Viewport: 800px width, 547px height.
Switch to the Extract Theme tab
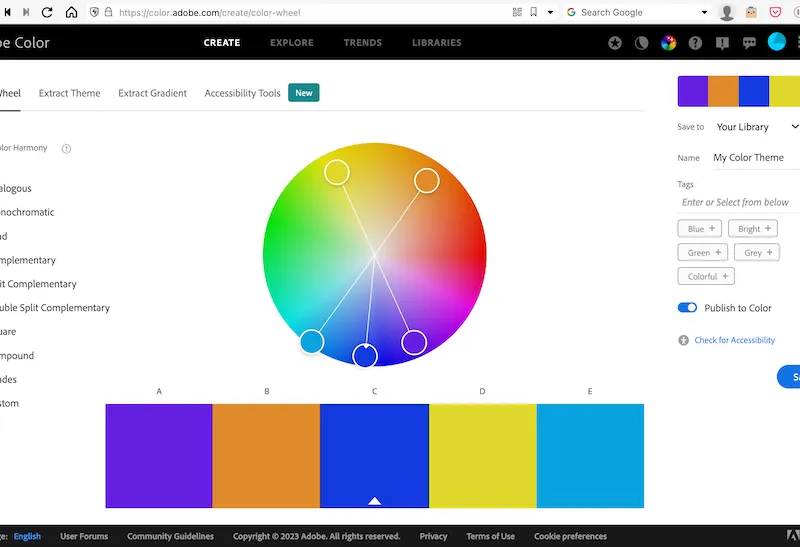click(x=69, y=93)
